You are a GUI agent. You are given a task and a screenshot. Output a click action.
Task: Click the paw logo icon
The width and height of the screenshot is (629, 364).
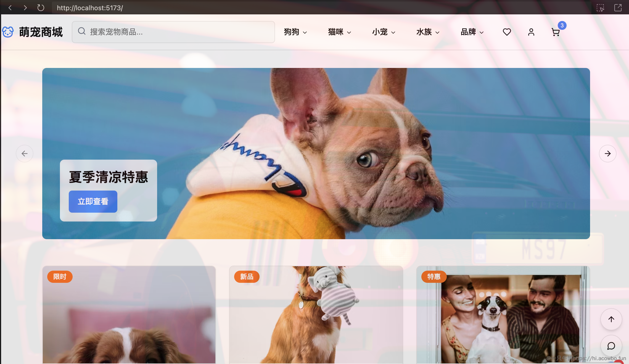coord(8,32)
